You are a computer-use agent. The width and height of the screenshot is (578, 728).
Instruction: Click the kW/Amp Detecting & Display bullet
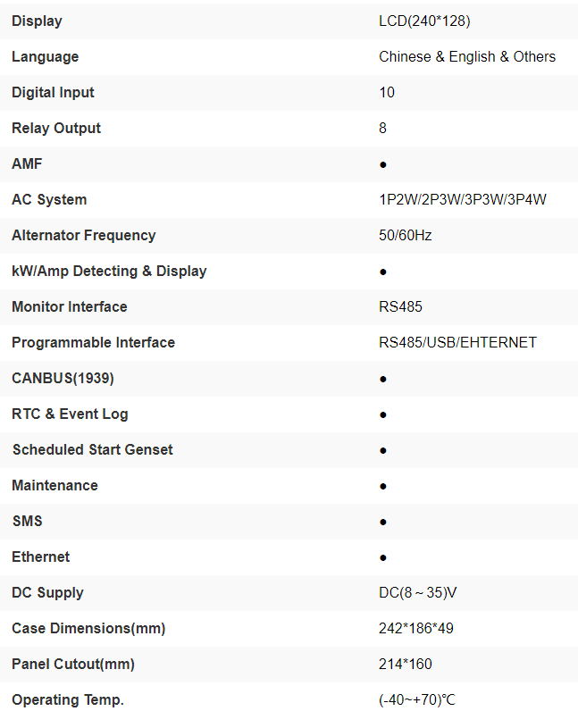(383, 272)
